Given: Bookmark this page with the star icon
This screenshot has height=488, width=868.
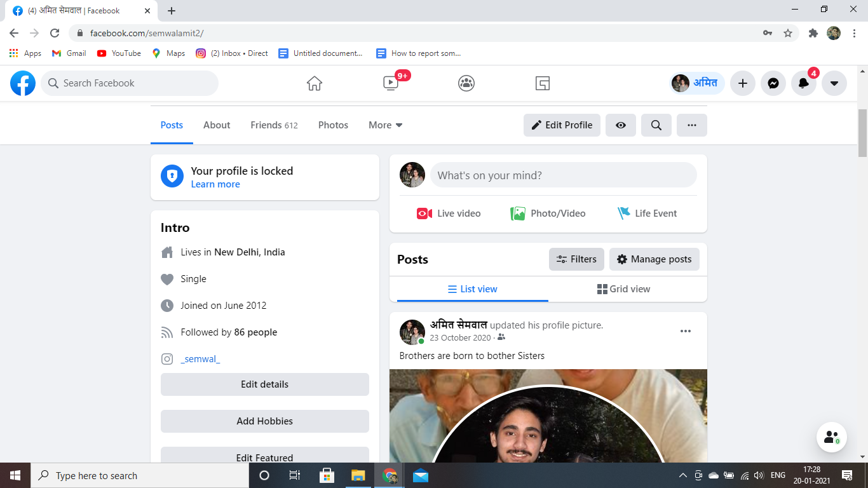Looking at the screenshot, I should point(788,33).
